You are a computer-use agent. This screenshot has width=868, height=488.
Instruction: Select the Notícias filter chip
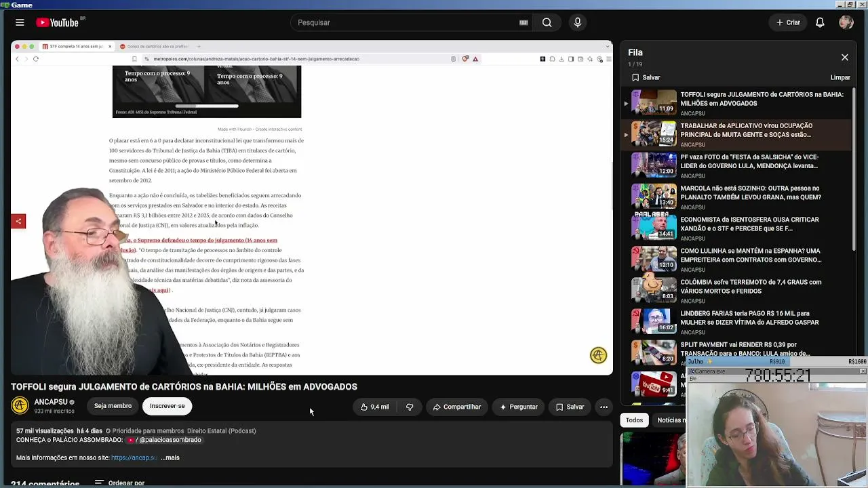coord(670,420)
